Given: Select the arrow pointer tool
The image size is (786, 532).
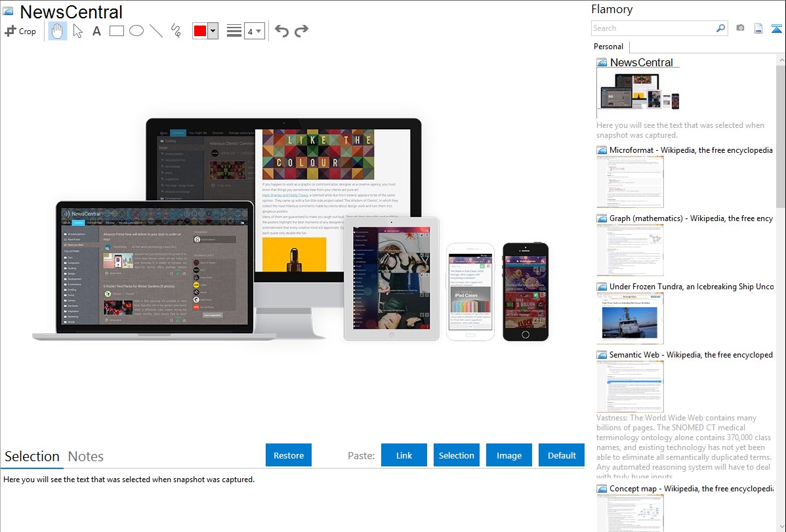Looking at the screenshot, I should click(x=77, y=31).
